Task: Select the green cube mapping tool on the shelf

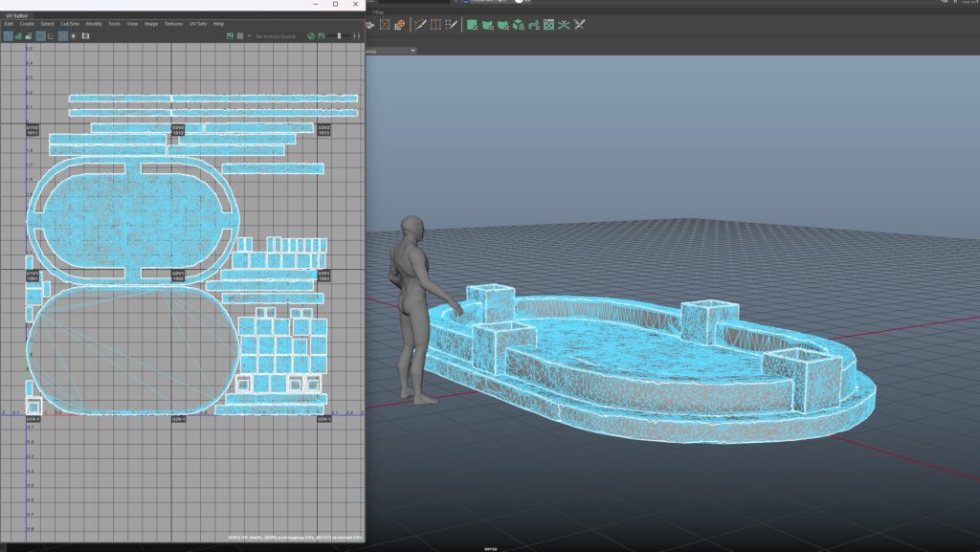Action: click(518, 26)
